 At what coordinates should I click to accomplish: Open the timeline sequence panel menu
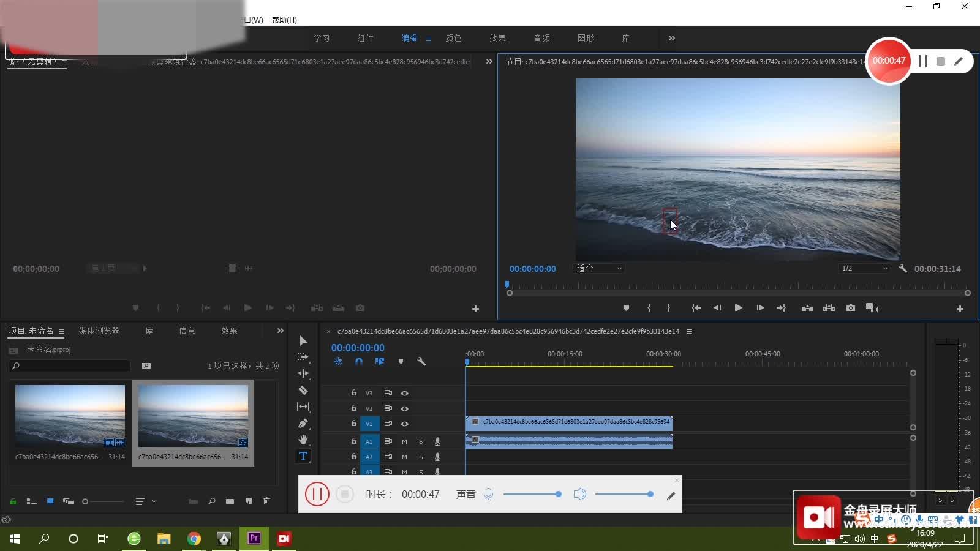[689, 331]
